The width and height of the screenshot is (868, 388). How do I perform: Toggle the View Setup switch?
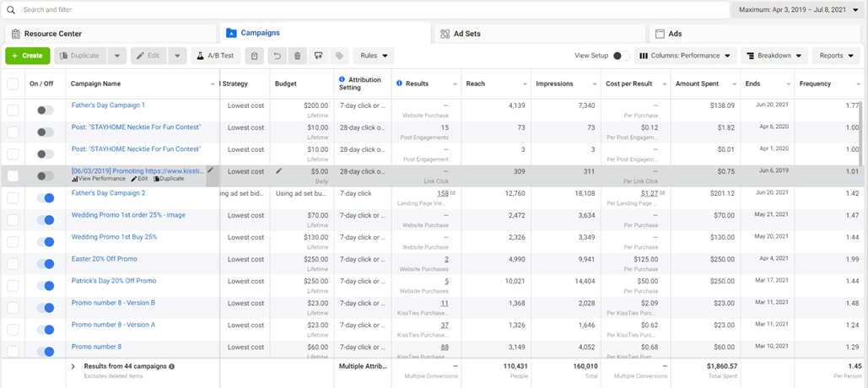(620, 56)
